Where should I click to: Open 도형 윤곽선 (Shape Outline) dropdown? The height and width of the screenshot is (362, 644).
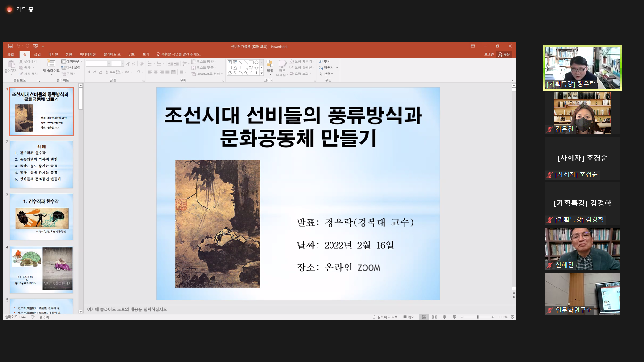(302, 67)
